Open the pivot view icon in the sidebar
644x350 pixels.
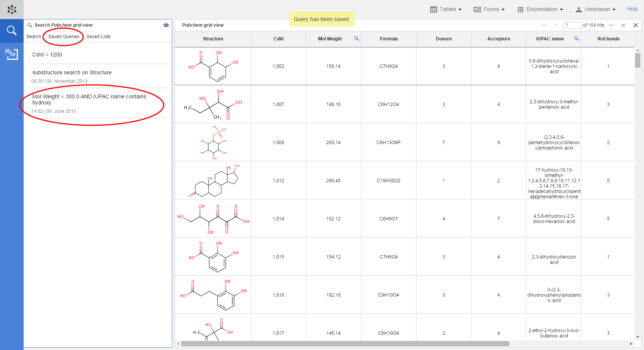click(x=11, y=54)
